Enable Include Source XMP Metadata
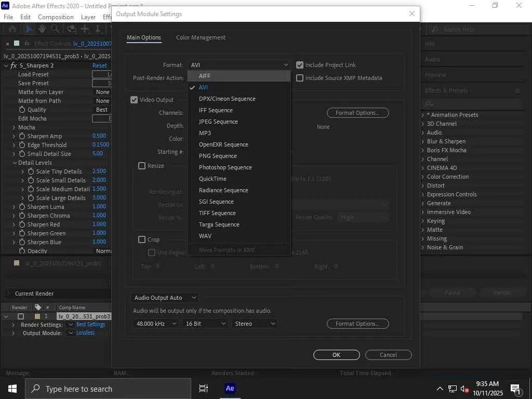 point(300,78)
